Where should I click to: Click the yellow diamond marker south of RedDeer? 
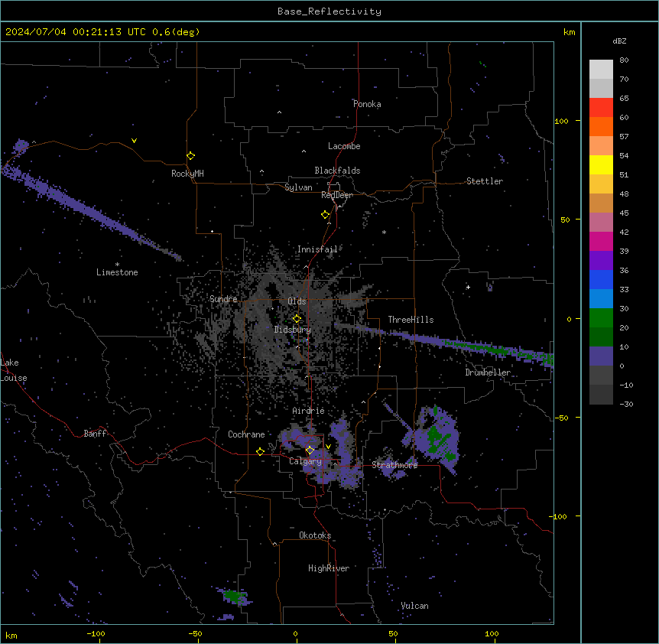pos(326,215)
